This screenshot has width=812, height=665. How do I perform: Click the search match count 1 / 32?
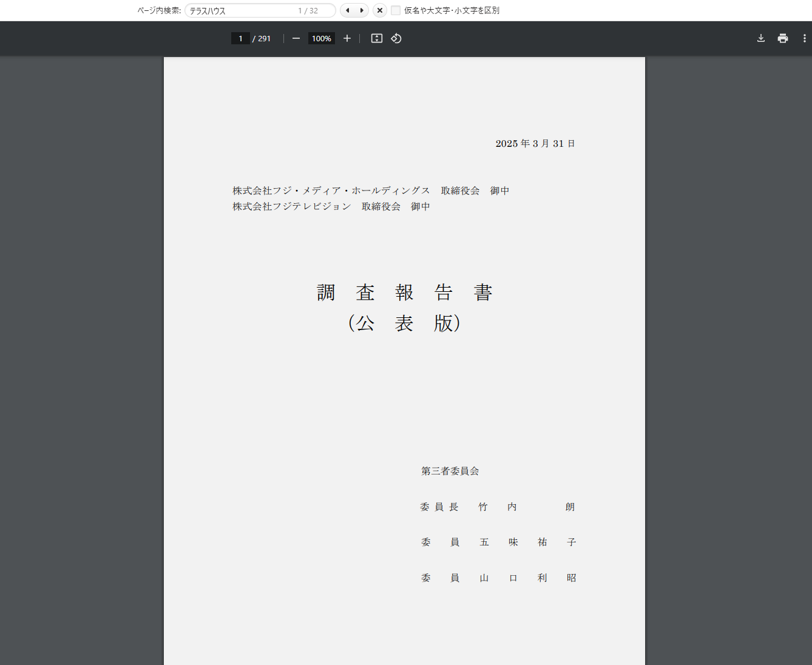click(308, 11)
